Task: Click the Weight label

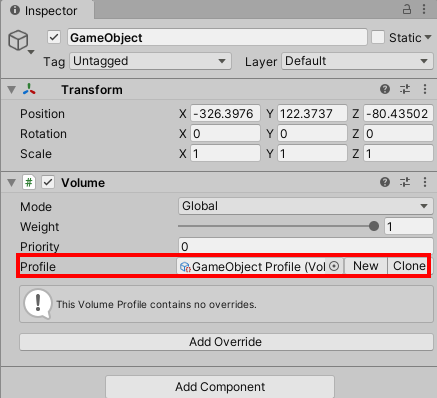Action: click(39, 227)
